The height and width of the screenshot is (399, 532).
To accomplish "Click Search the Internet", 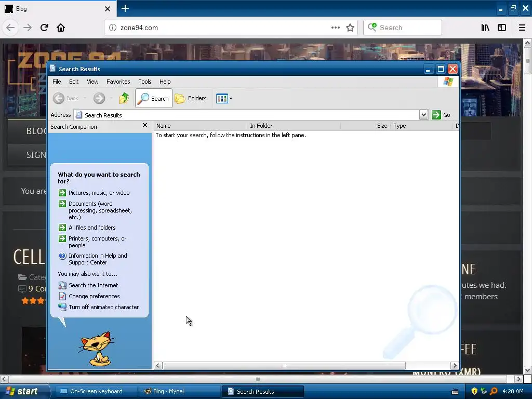I will click(x=88, y=285).
